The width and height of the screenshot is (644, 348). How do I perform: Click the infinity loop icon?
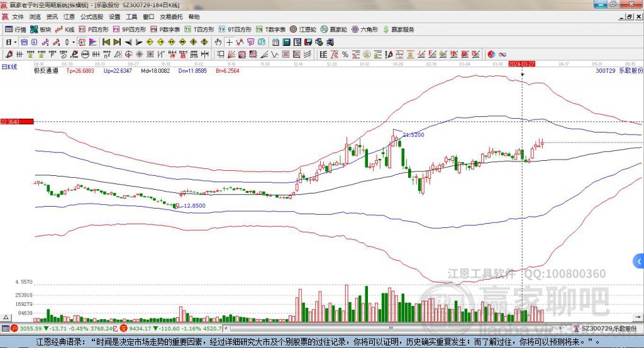coord(502,54)
